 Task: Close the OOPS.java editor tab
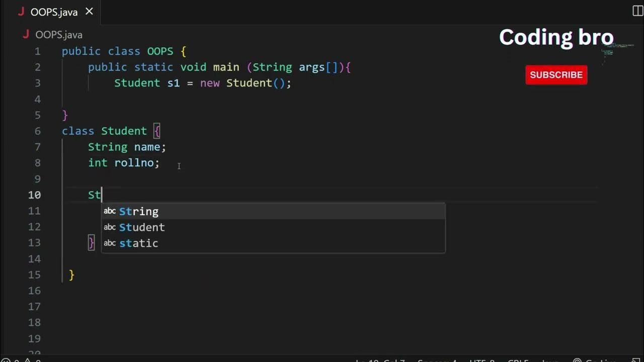89,12
